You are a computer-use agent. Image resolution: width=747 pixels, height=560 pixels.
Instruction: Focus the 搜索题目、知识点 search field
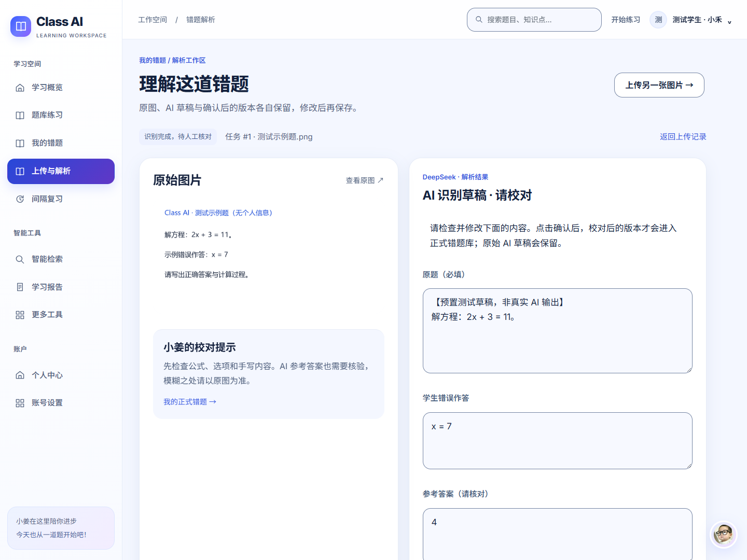tap(534, 20)
